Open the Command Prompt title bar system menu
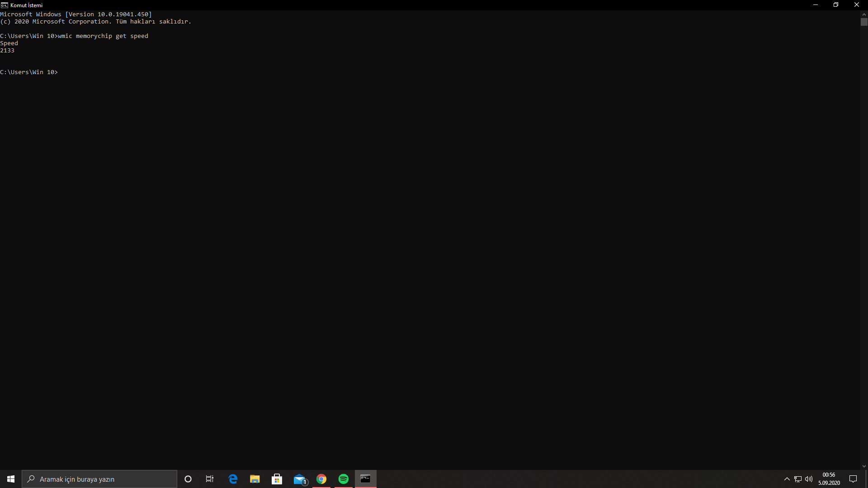This screenshot has width=868, height=488. (x=5, y=5)
